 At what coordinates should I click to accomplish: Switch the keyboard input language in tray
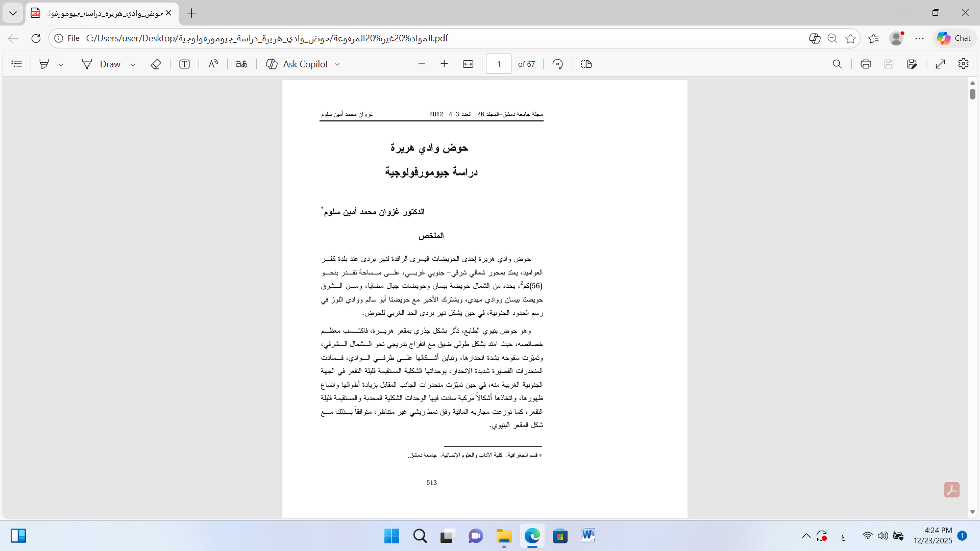[843, 536]
